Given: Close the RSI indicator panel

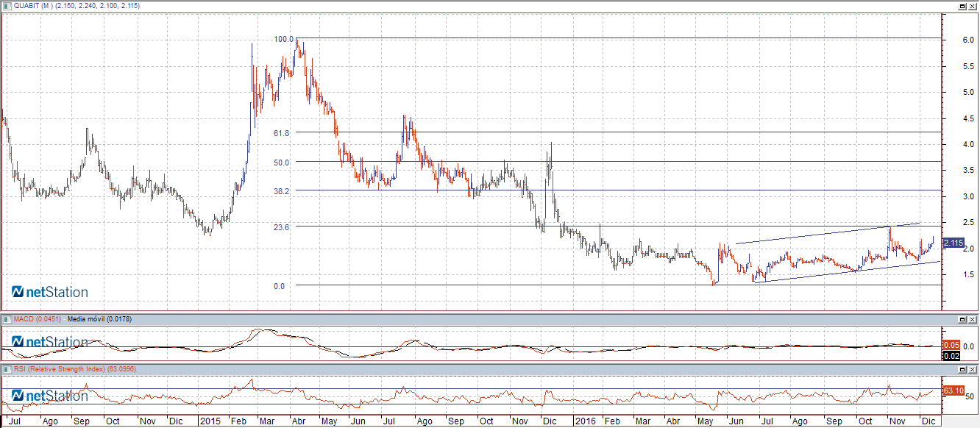Looking at the screenshot, I should [x=973, y=368].
